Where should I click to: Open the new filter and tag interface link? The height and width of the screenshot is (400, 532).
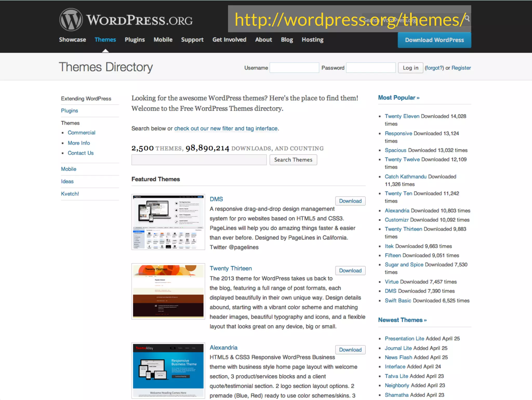coord(226,128)
